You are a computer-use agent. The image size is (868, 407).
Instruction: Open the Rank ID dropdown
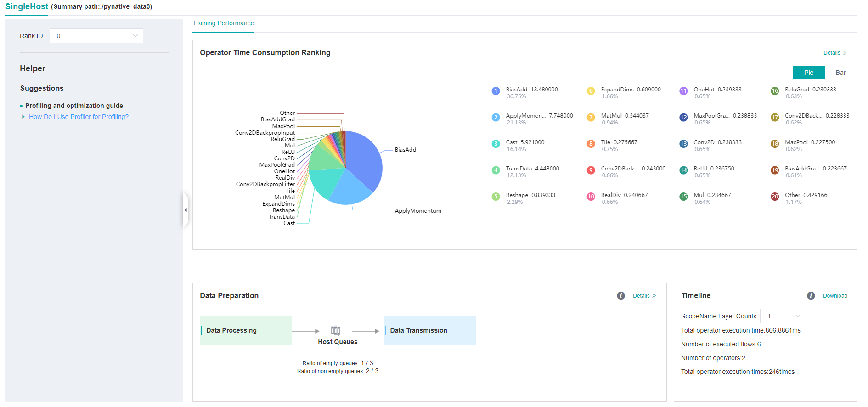pyautogui.click(x=96, y=36)
